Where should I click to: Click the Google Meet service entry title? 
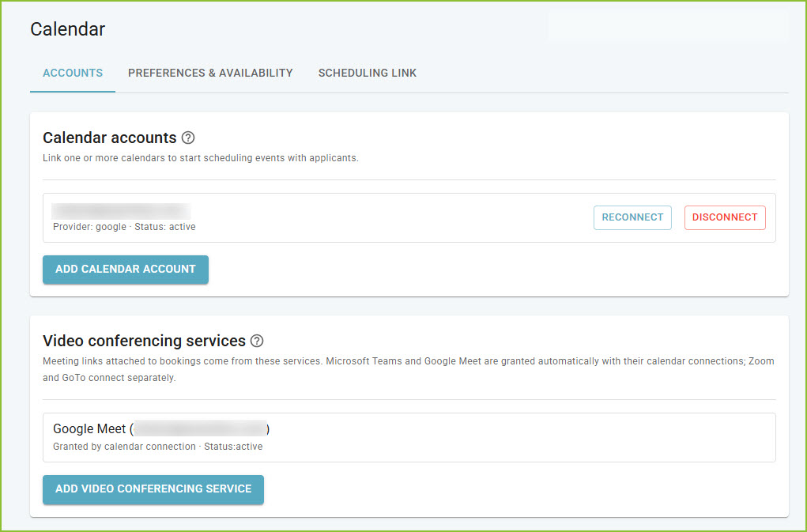point(161,428)
